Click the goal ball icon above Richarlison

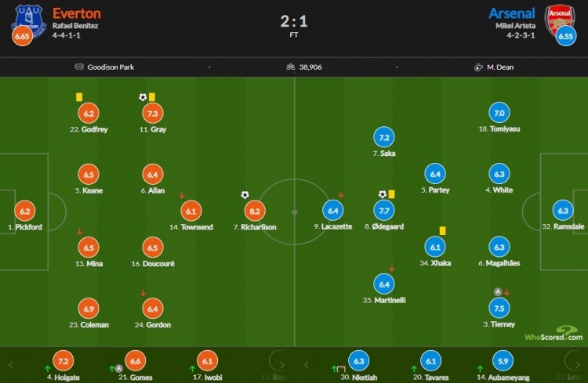(x=245, y=195)
